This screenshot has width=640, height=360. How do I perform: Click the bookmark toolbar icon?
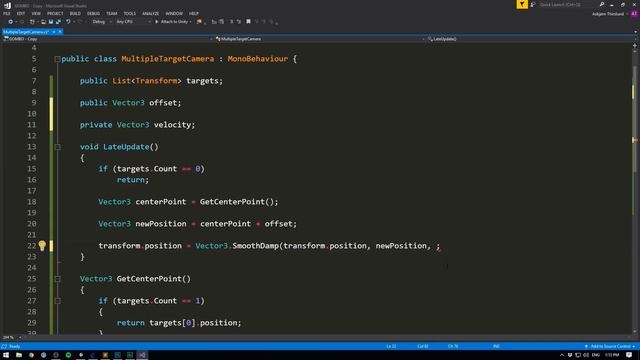[248, 22]
